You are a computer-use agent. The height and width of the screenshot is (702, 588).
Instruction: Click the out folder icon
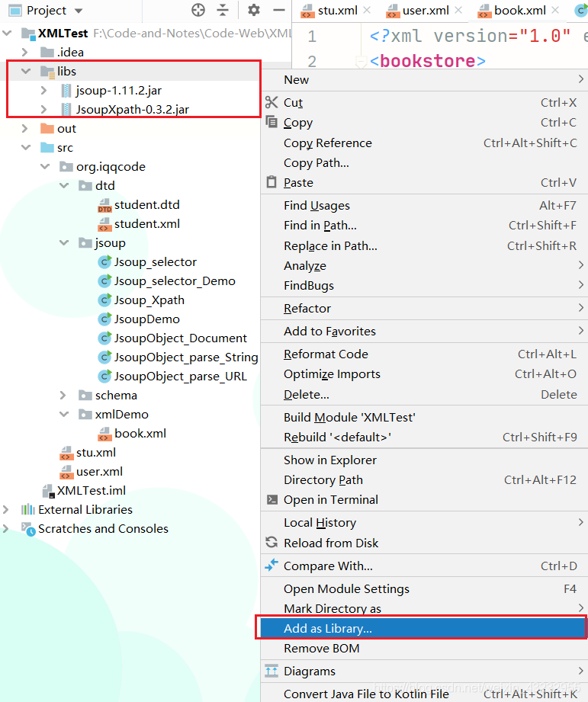tap(47, 129)
